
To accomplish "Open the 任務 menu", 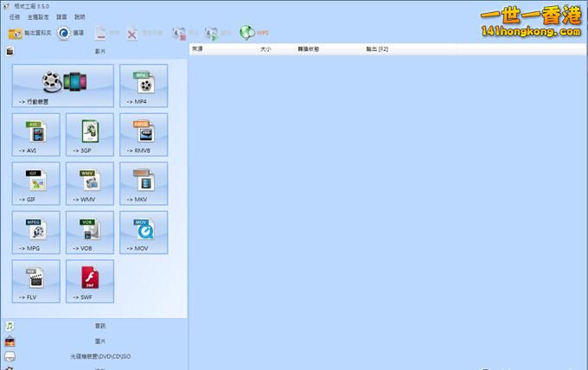I will click(x=15, y=16).
